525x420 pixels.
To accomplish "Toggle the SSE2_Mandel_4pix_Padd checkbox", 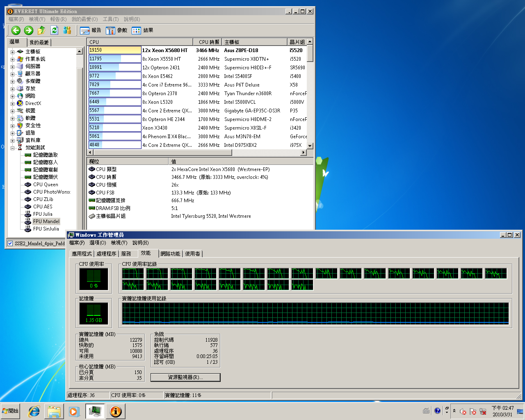I will [10, 244].
